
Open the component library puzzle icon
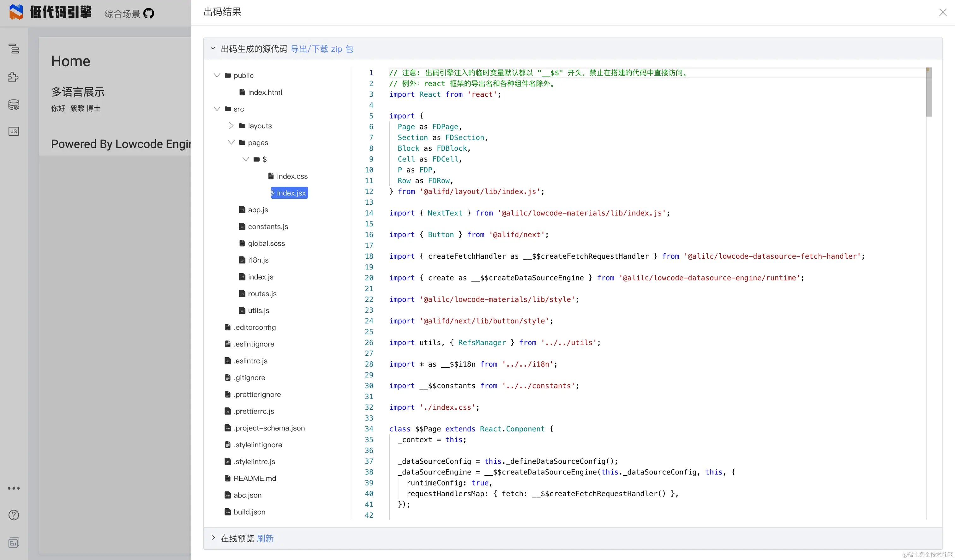14,76
